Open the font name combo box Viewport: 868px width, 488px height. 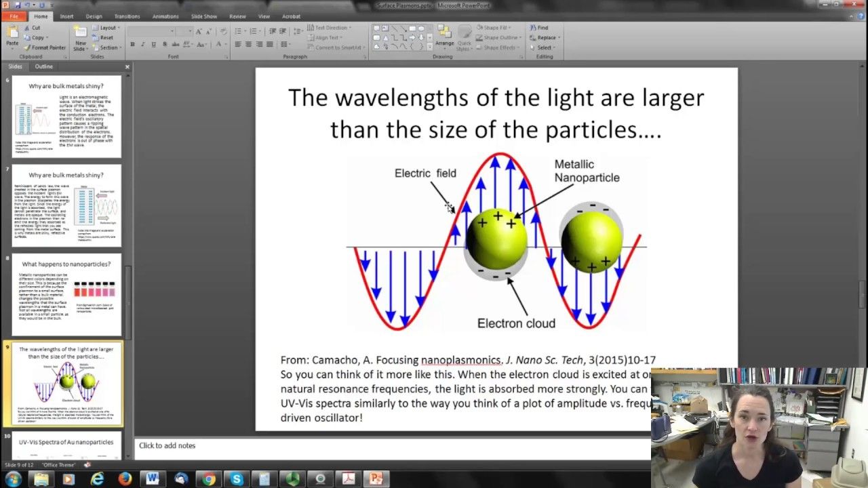151,31
